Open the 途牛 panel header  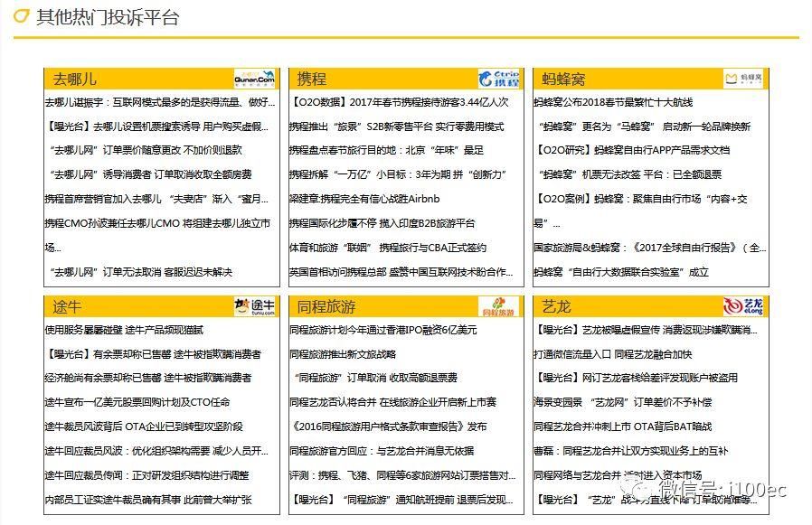[162, 306]
